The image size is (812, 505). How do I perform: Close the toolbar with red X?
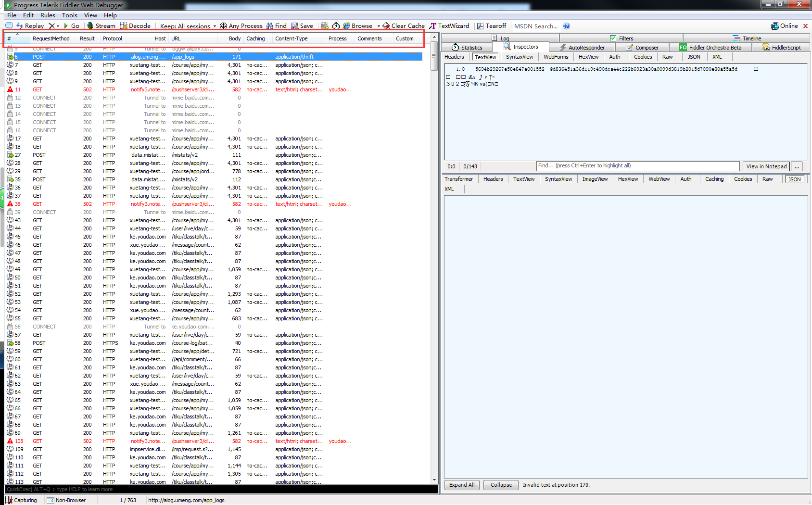805,26
